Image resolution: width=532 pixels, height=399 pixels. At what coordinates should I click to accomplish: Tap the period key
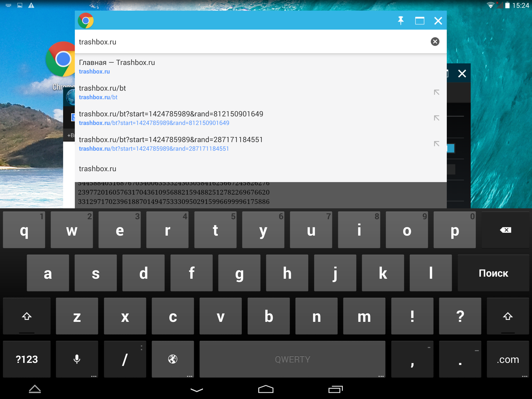coord(460,359)
